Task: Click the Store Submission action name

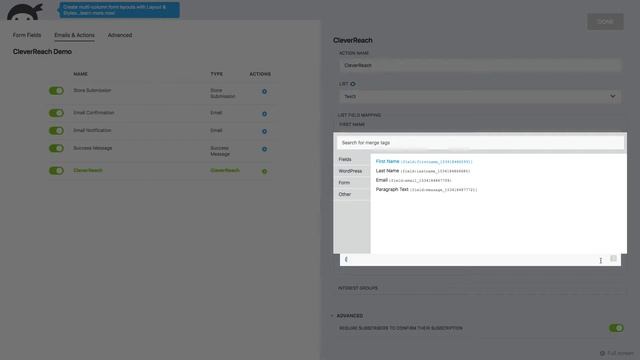Action: coord(92,90)
